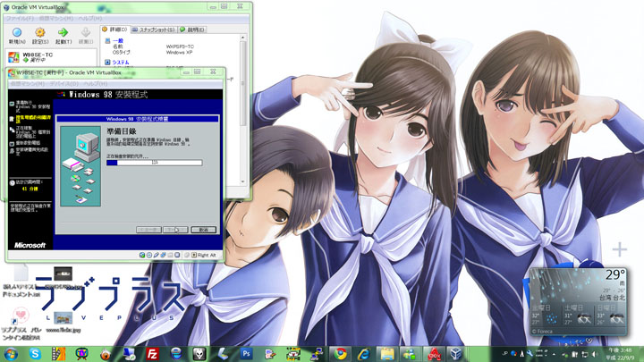Click the optical disc icon in VM status bar

(x=149, y=255)
